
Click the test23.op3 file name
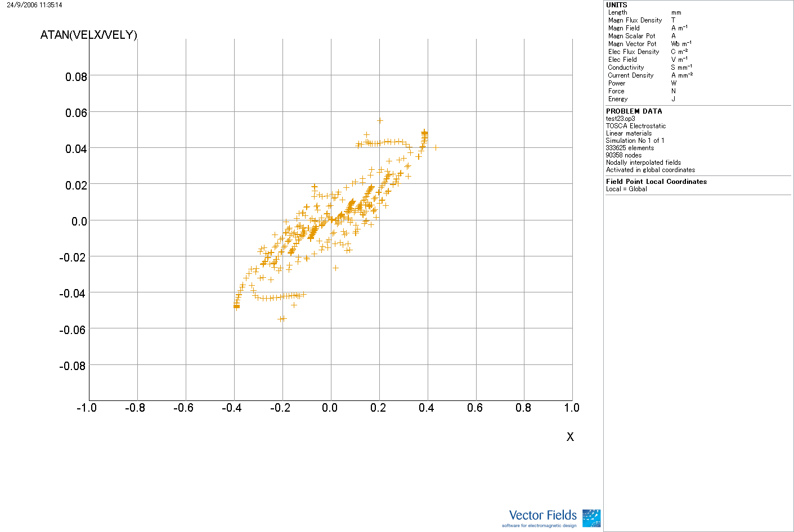click(620, 119)
